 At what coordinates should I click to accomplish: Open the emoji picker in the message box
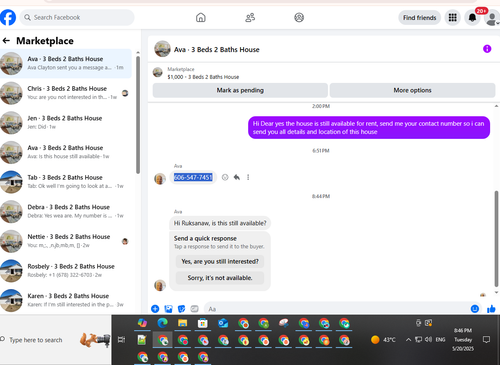tap(475, 309)
